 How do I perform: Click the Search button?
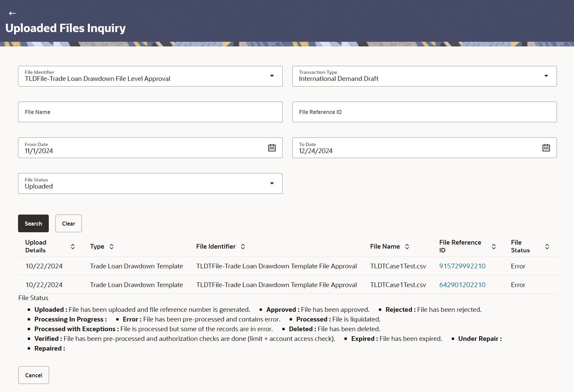[x=33, y=224]
